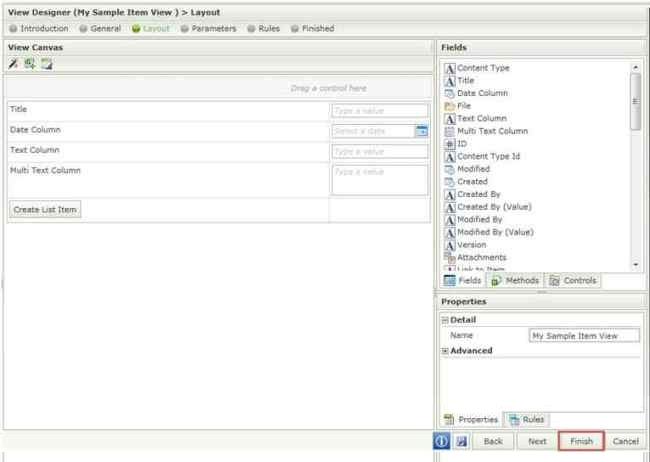Go to the General wizard step
Image resolution: width=650 pixels, height=462 pixels.
[x=100, y=29]
